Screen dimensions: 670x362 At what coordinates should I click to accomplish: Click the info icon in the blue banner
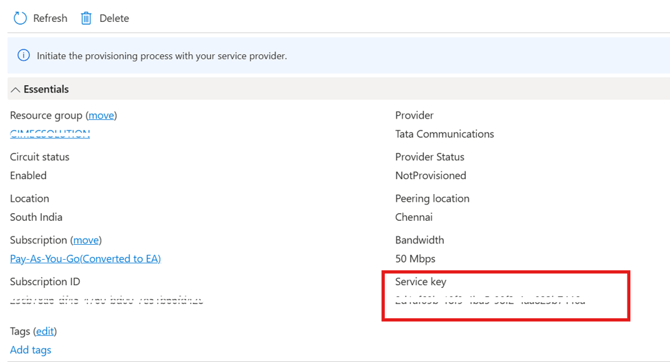tap(24, 56)
